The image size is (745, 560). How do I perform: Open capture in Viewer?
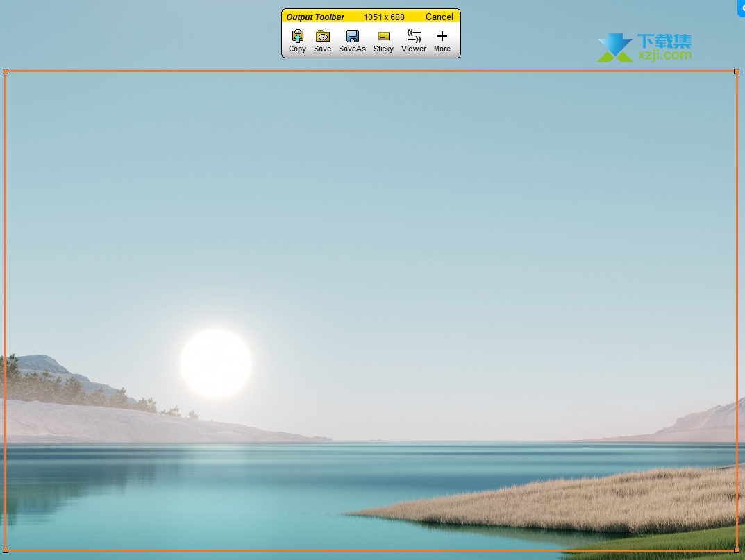click(x=414, y=41)
